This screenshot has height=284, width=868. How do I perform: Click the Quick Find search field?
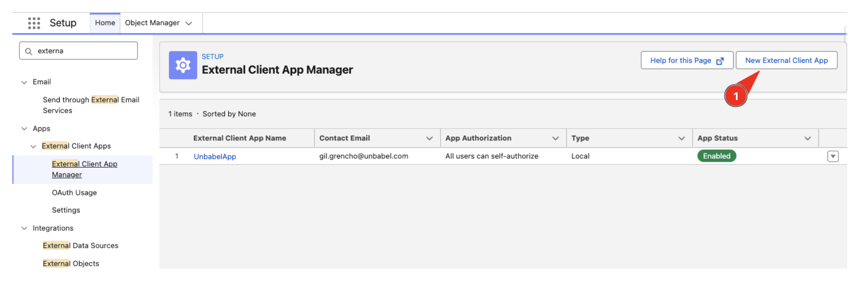click(x=79, y=50)
